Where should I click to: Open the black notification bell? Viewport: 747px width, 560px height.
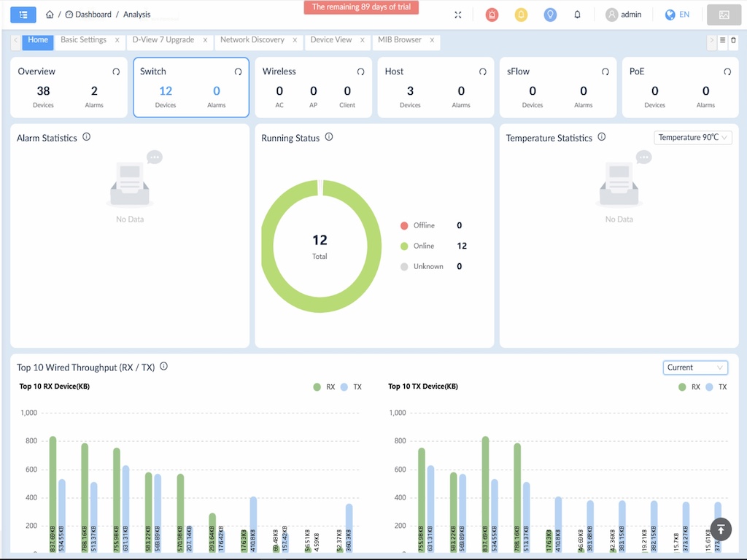(578, 15)
